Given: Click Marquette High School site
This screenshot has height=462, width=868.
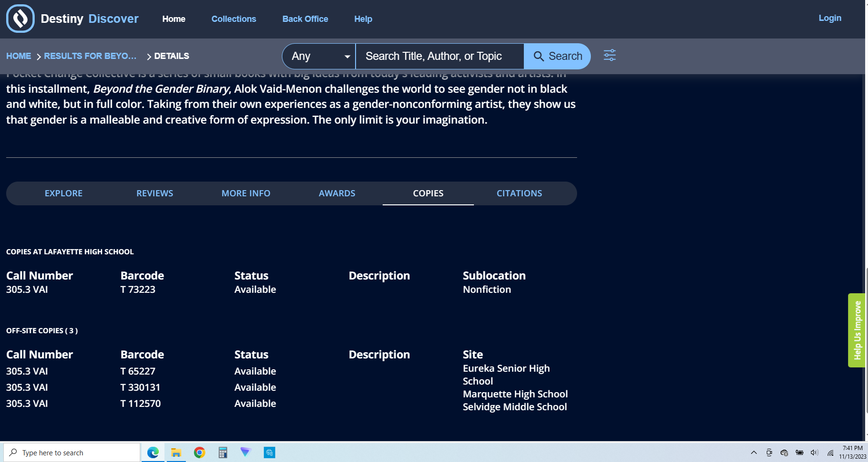Looking at the screenshot, I should tap(515, 394).
